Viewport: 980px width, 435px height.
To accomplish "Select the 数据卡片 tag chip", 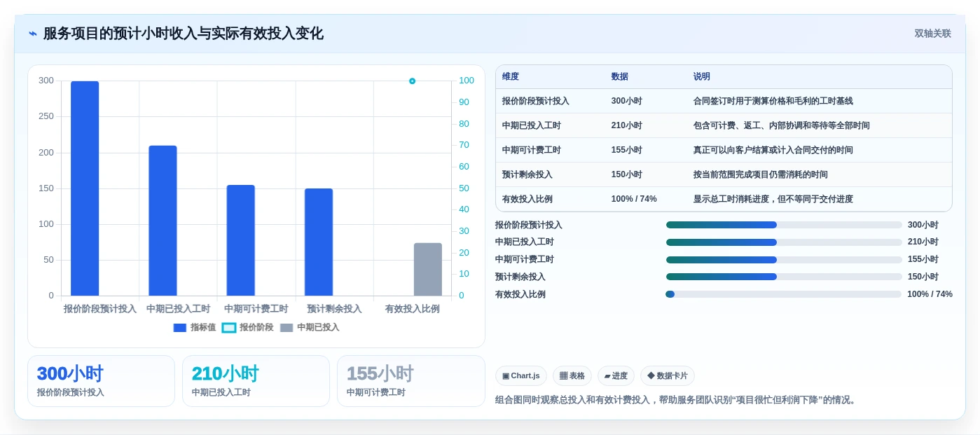I will click(x=668, y=376).
